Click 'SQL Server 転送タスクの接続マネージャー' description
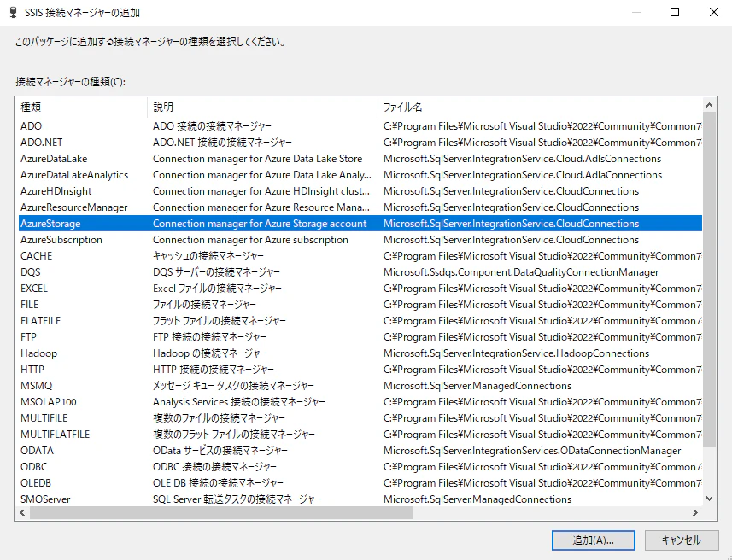The image size is (732, 560). (x=237, y=499)
